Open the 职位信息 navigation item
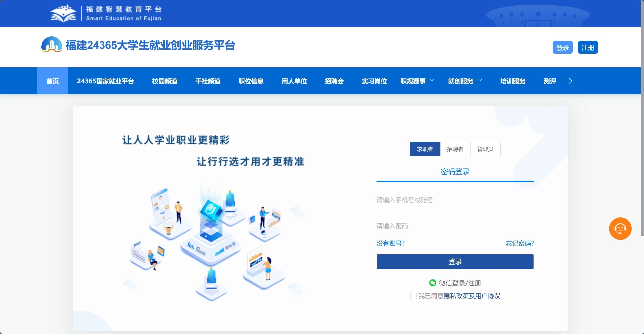 click(251, 81)
